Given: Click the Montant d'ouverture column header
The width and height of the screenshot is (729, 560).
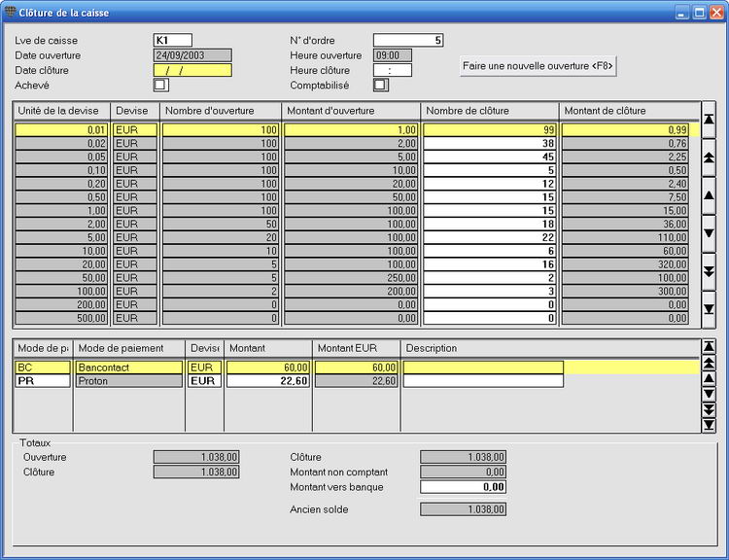Looking at the screenshot, I should (351, 111).
